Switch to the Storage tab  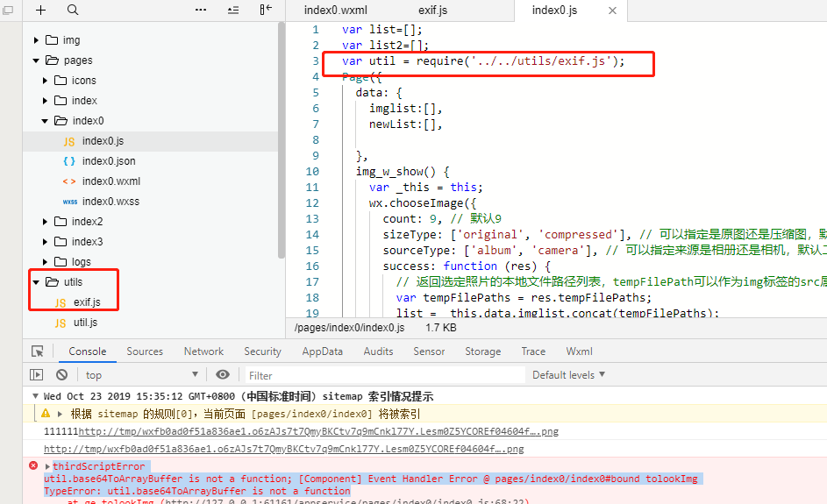(482, 351)
